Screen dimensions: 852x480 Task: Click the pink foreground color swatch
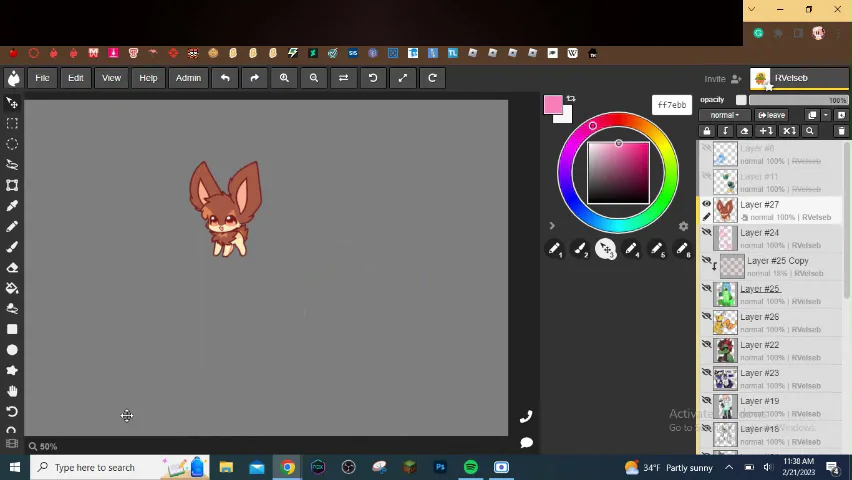pyautogui.click(x=553, y=106)
